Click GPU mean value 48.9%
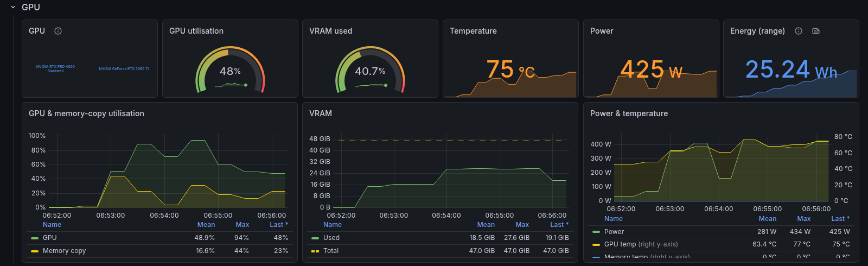This screenshot has width=868, height=266. tap(205, 238)
